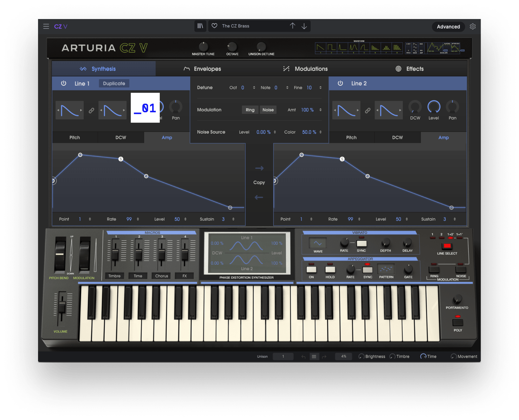Open the hamburger main menu
This screenshot has height=420, width=519.
pos(46,26)
